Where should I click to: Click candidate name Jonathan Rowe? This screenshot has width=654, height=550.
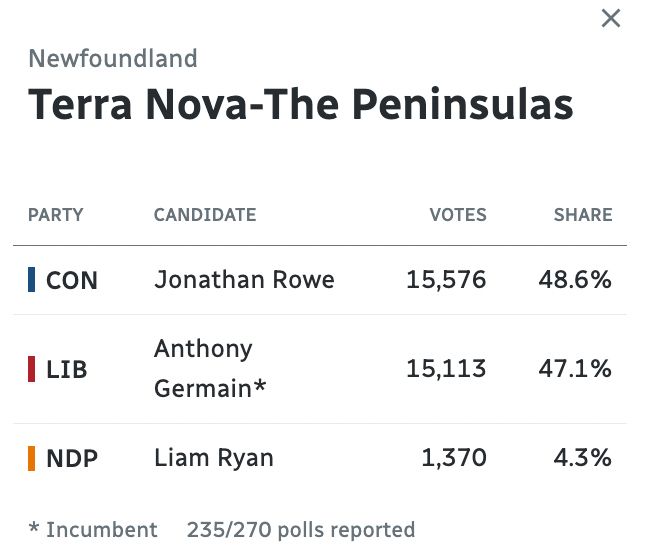(x=244, y=279)
